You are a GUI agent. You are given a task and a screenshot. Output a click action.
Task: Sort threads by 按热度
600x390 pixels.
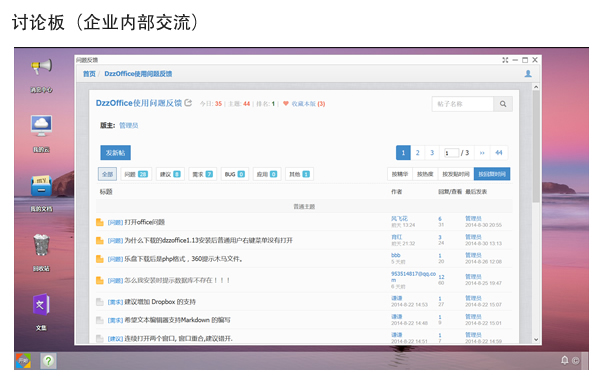425,174
